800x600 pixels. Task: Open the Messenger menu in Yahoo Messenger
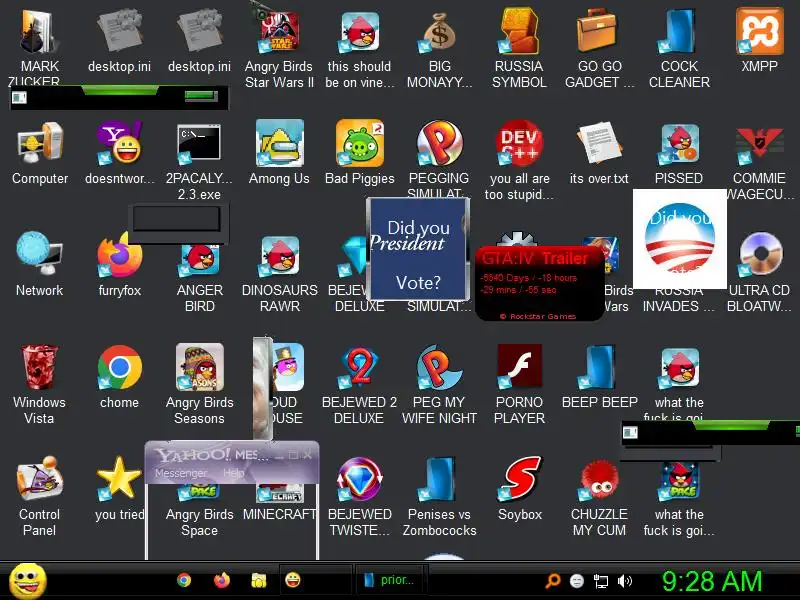click(x=181, y=473)
